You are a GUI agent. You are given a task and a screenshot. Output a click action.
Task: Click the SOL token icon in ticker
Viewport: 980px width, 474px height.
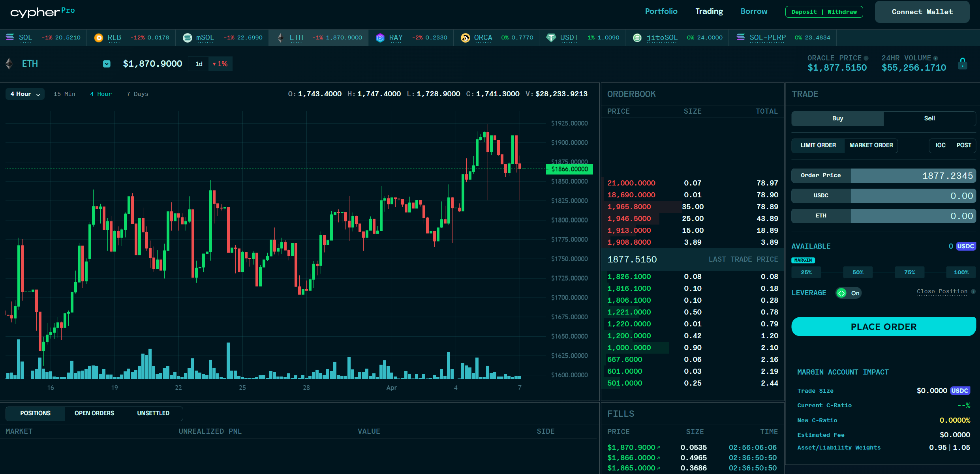pos(10,37)
